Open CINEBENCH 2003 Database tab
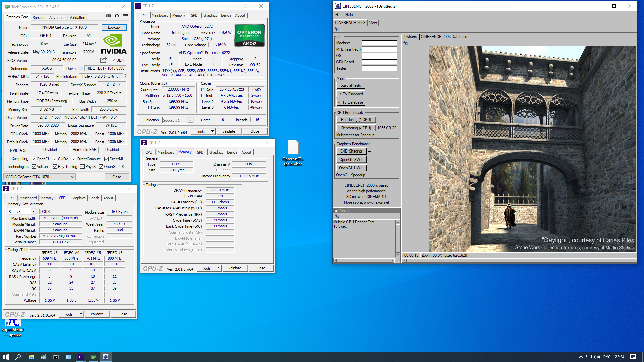This screenshot has height=362, width=644. tap(443, 37)
